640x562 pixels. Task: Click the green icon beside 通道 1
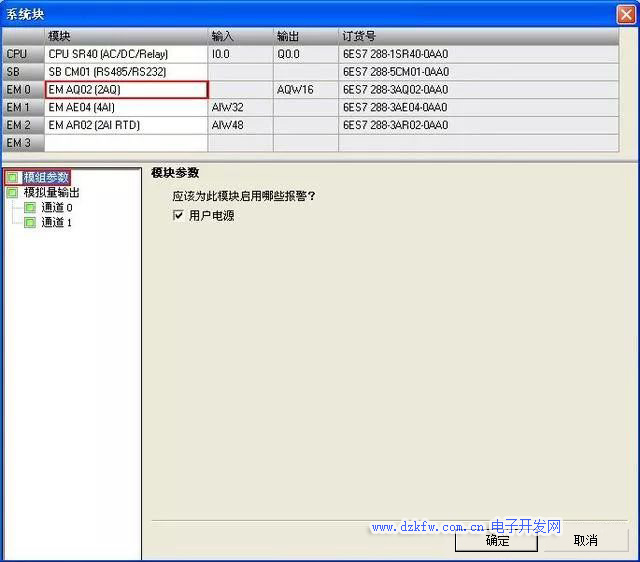click(30, 222)
